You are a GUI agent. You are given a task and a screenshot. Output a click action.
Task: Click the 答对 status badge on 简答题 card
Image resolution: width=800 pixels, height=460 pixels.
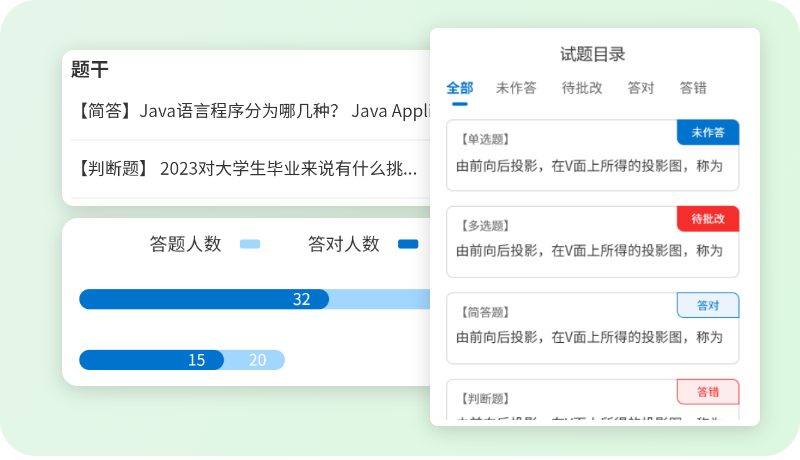(x=708, y=305)
